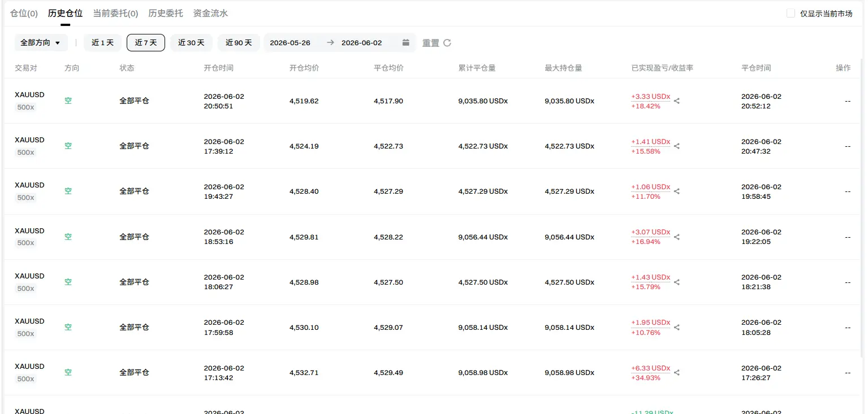Edit start date 2026-05-26
The width and height of the screenshot is (868, 414).
[x=290, y=43]
